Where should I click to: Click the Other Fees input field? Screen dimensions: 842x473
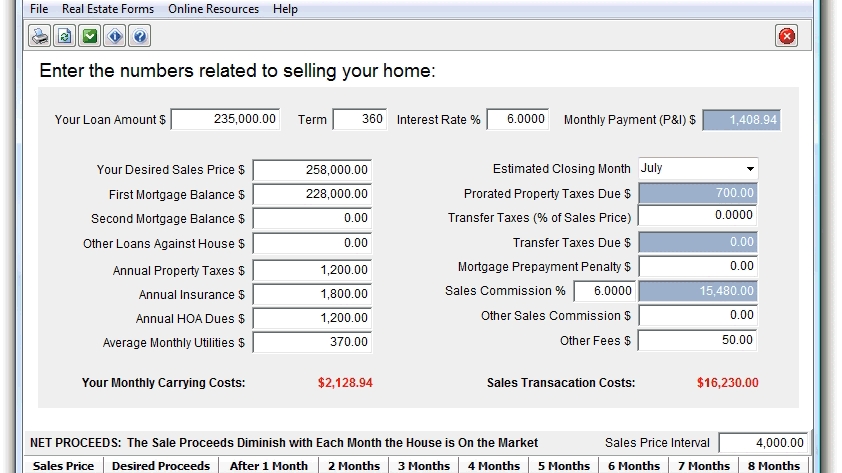(x=697, y=341)
